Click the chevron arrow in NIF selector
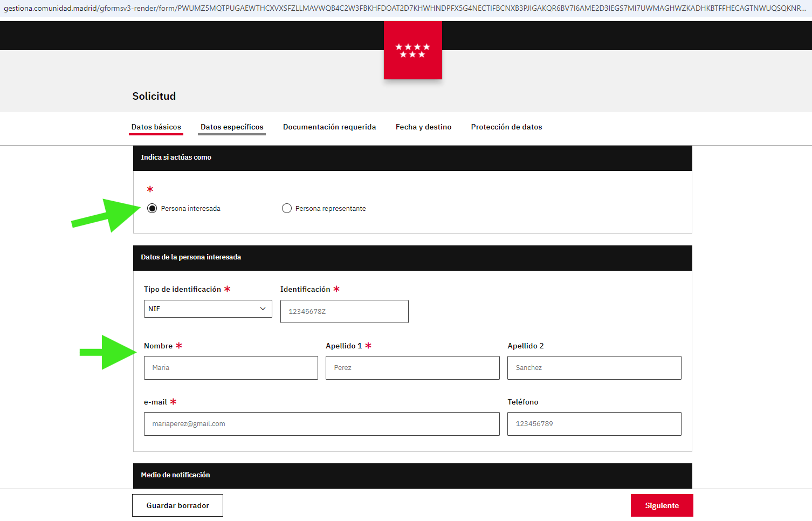 [263, 309]
